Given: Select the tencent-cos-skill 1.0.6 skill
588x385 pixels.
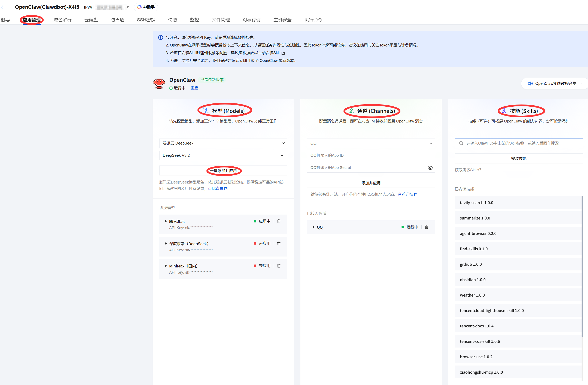Looking at the screenshot, I should coord(518,341).
